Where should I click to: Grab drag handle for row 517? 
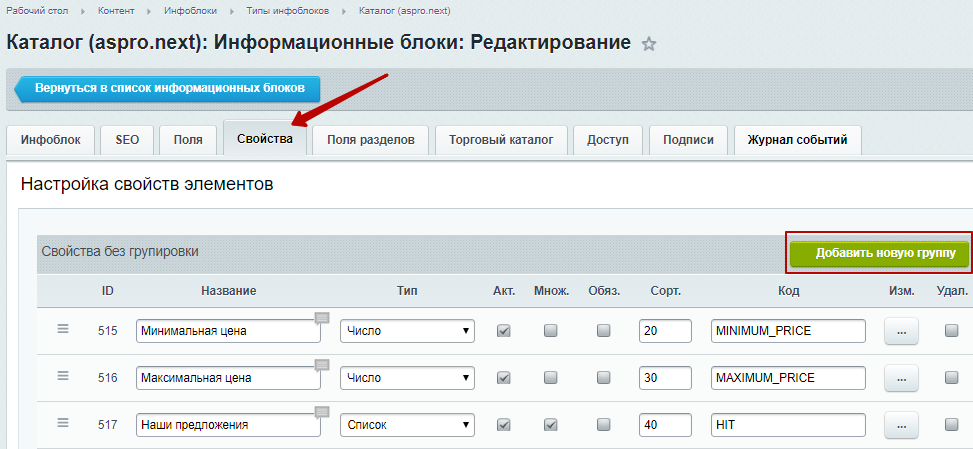pos(63,423)
